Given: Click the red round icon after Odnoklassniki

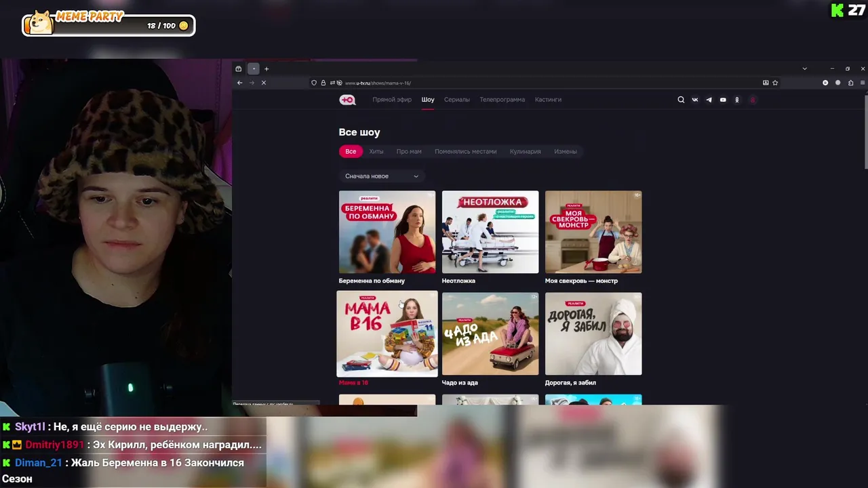Looking at the screenshot, I should [753, 100].
